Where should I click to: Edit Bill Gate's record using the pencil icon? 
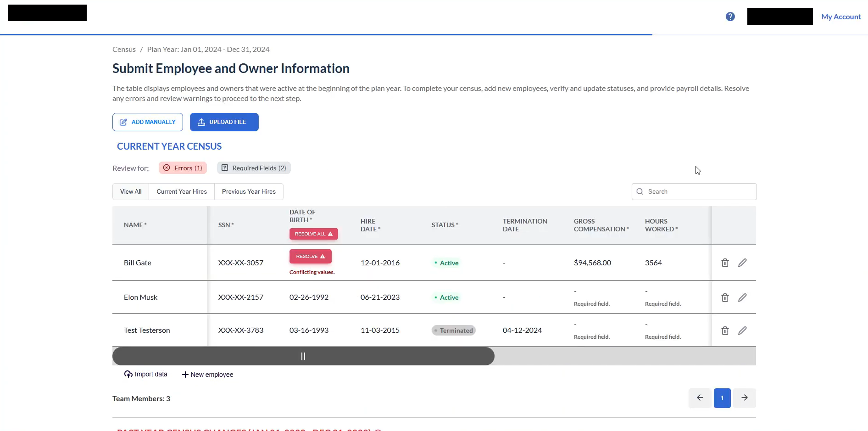(x=742, y=262)
